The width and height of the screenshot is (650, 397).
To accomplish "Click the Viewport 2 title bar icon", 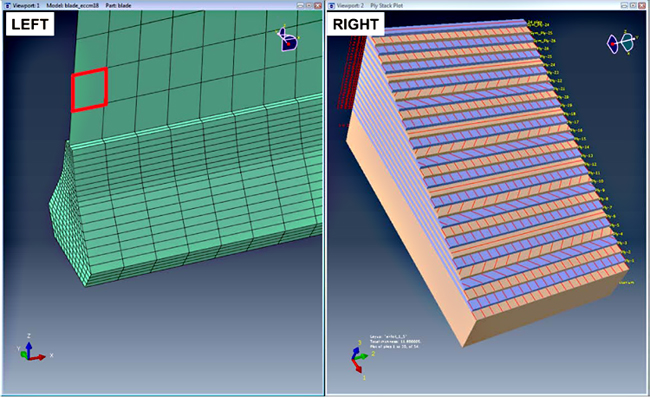I will [x=331, y=5].
